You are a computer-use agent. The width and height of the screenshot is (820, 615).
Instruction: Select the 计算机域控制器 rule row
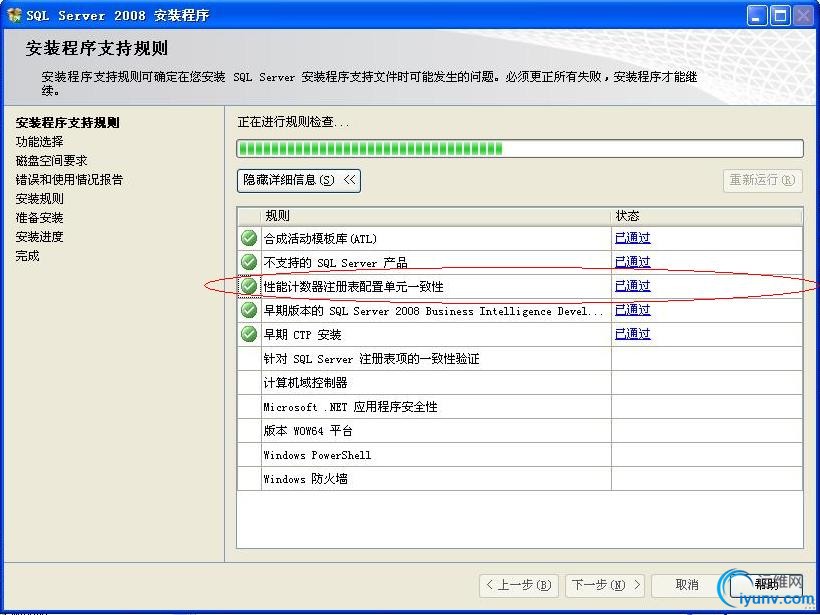pyautogui.click(x=520, y=382)
